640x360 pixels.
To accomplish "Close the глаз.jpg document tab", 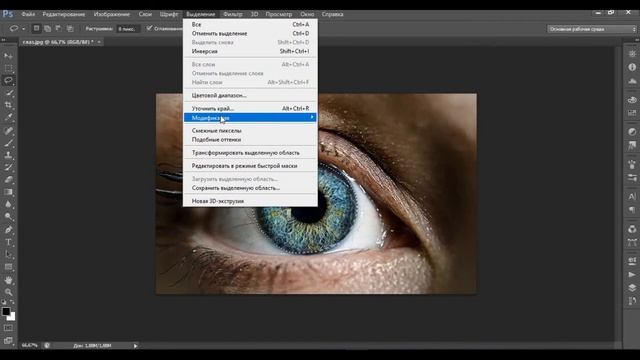I will [x=99, y=42].
